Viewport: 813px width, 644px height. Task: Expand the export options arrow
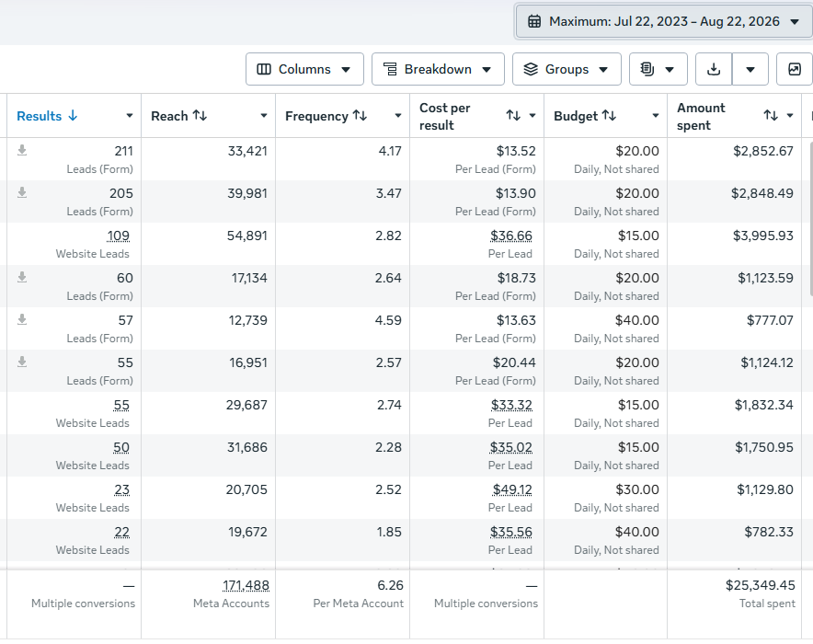(x=750, y=69)
